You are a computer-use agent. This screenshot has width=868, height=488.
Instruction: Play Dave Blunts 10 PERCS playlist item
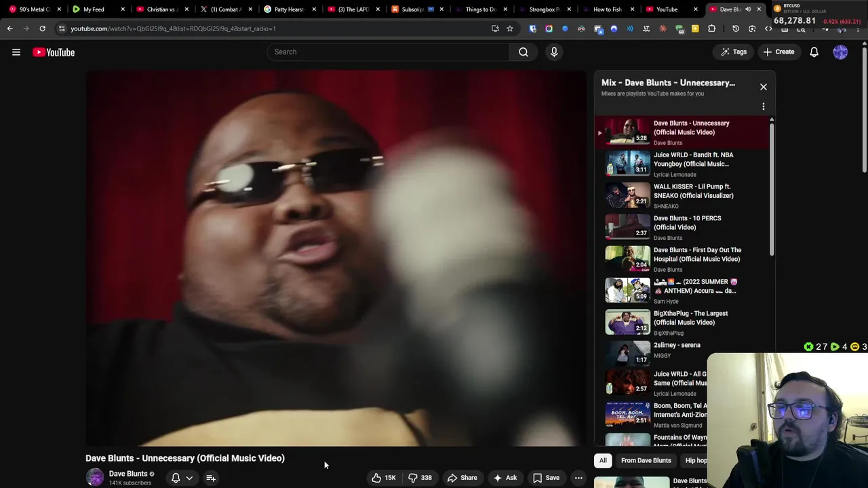coord(683,228)
